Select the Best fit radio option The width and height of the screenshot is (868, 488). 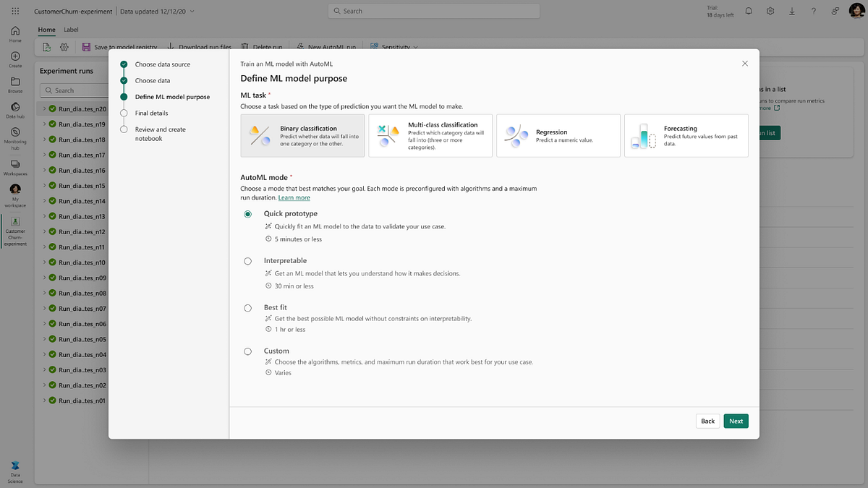point(248,307)
